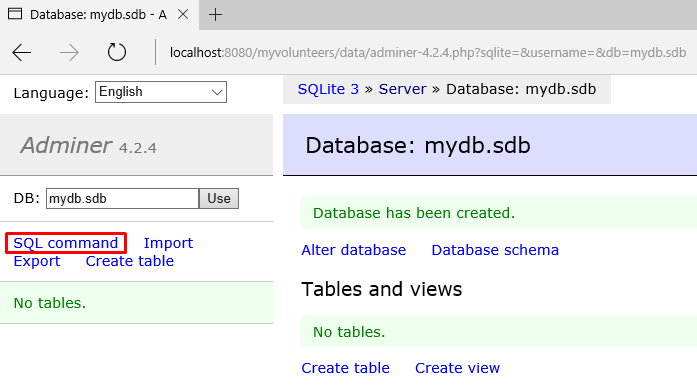Click the address bar URL field
The height and width of the screenshot is (389, 697).
point(428,52)
